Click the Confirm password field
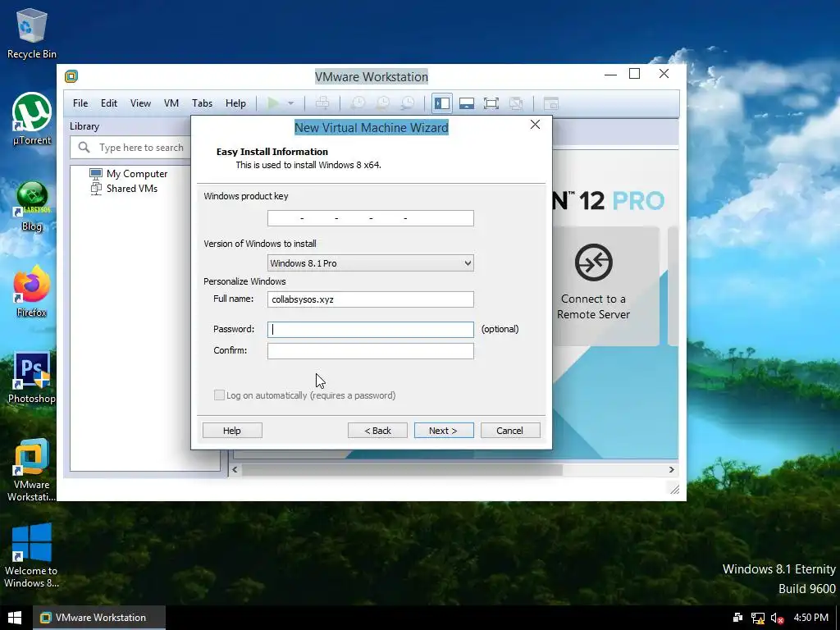 (x=370, y=351)
